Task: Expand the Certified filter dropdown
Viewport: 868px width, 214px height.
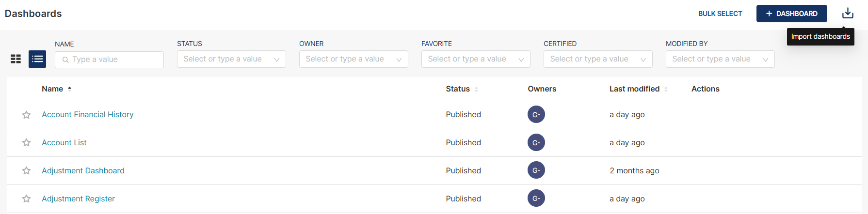Action: pos(598,59)
